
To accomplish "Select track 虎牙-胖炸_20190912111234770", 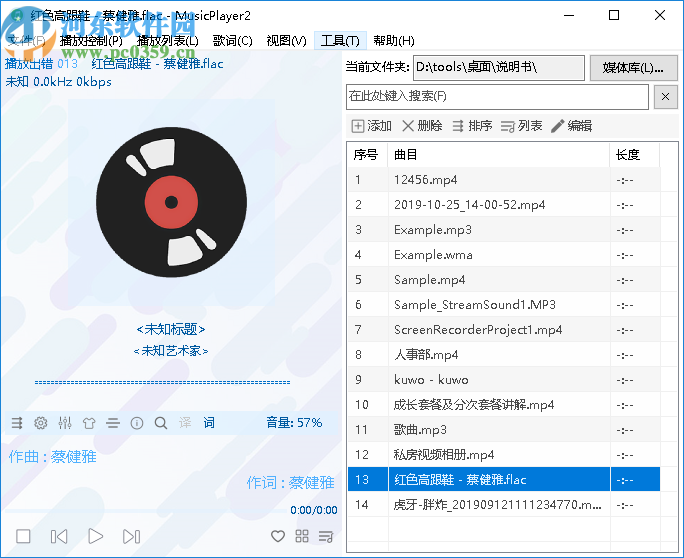I will (504, 505).
